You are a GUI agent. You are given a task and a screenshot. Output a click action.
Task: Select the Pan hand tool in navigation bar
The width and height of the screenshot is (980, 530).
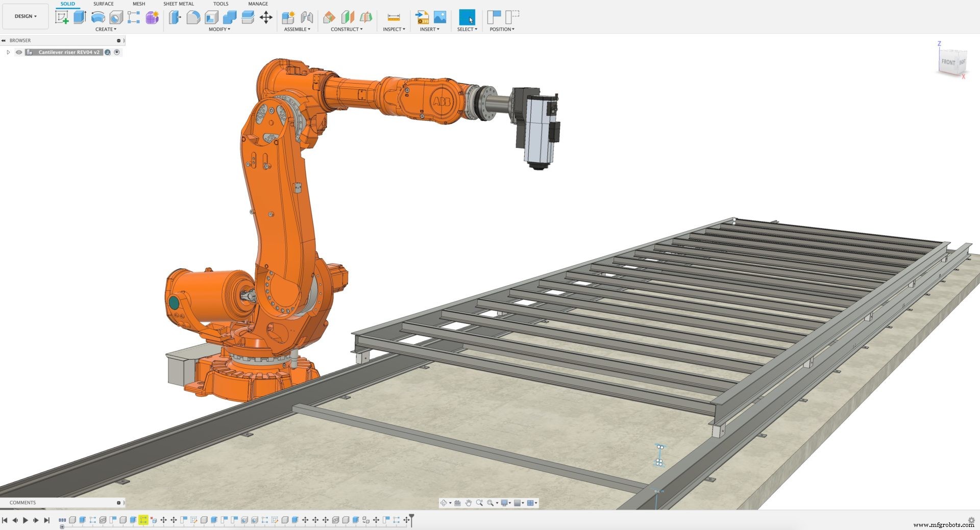coord(468,503)
